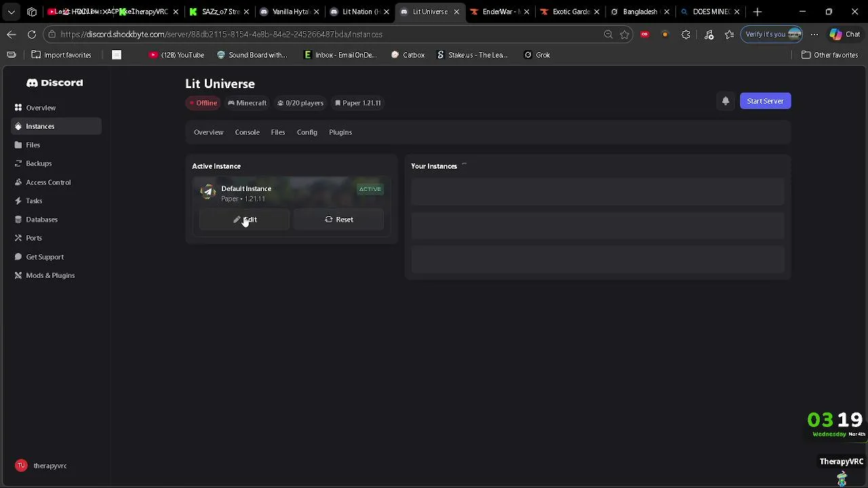Image resolution: width=868 pixels, height=488 pixels.
Task: Open the browser settings ellipsis menu
Action: [x=814, y=34]
